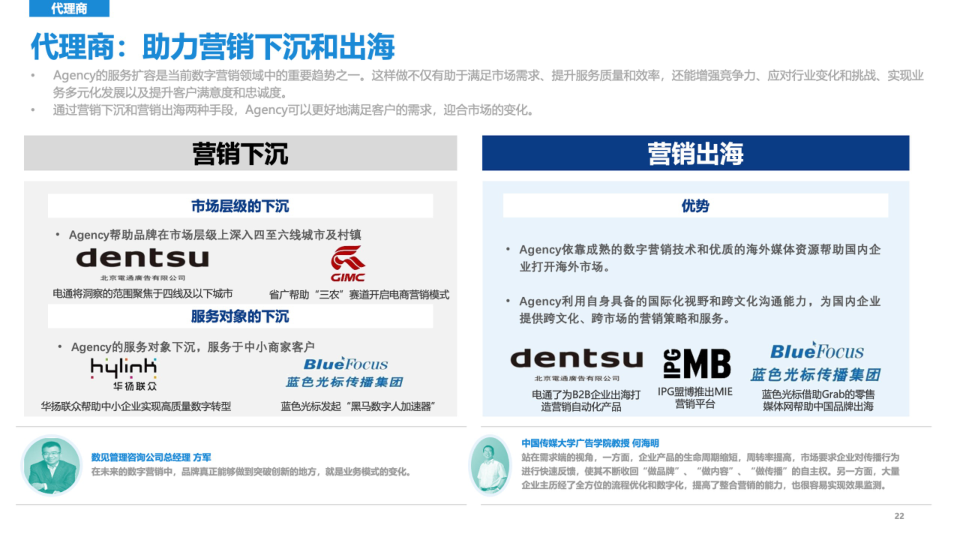Click caption IPG盟博推出MIE营销平台

pos(695,397)
